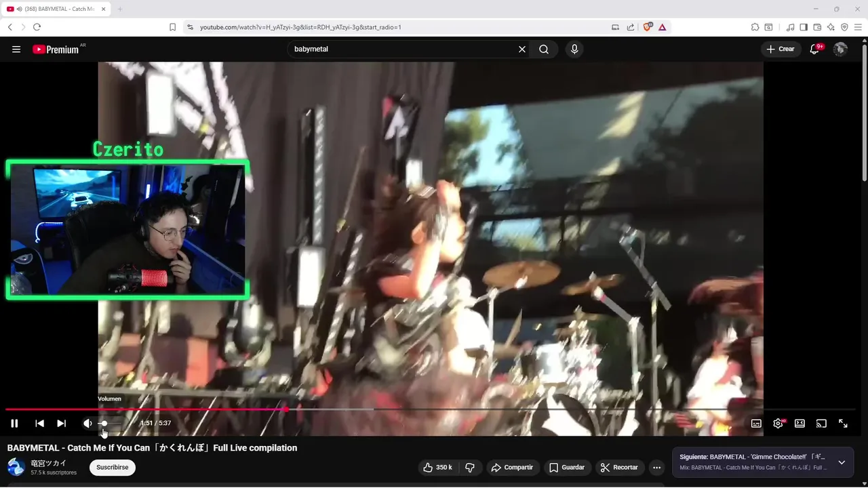Open browser extensions puzzle icon
868x488 pixels.
[x=755, y=27]
